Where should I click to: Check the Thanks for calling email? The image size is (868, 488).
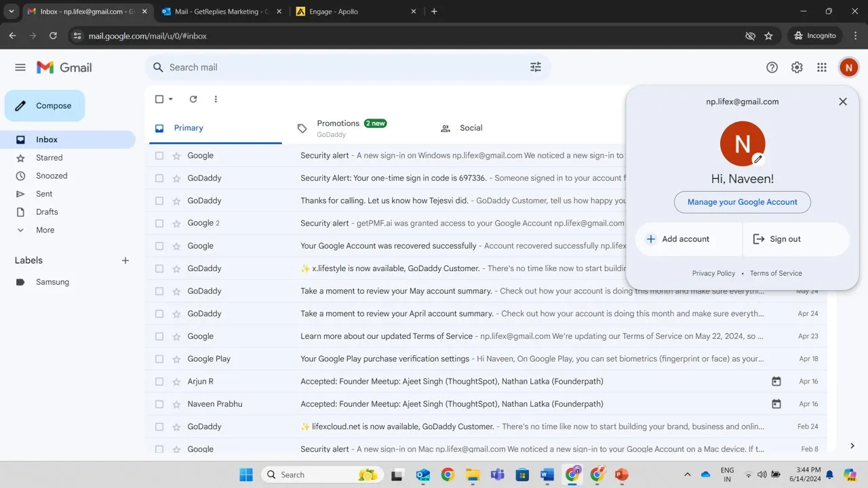click(159, 201)
